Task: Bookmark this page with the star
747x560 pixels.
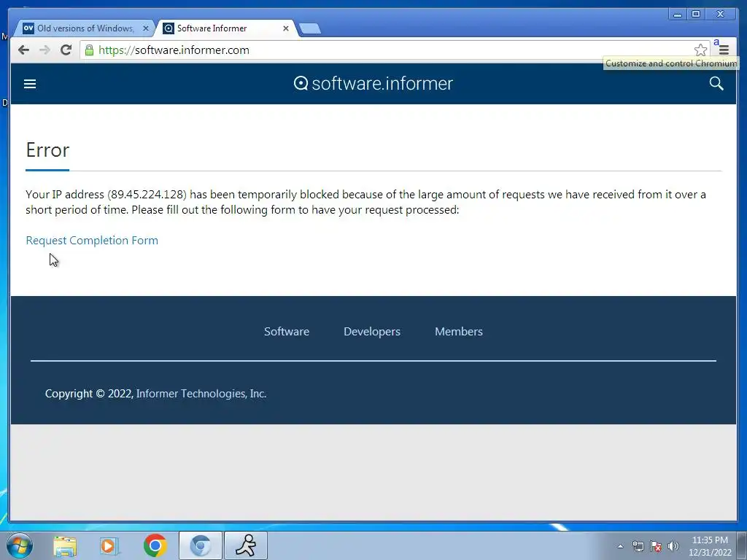Action: [700, 50]
